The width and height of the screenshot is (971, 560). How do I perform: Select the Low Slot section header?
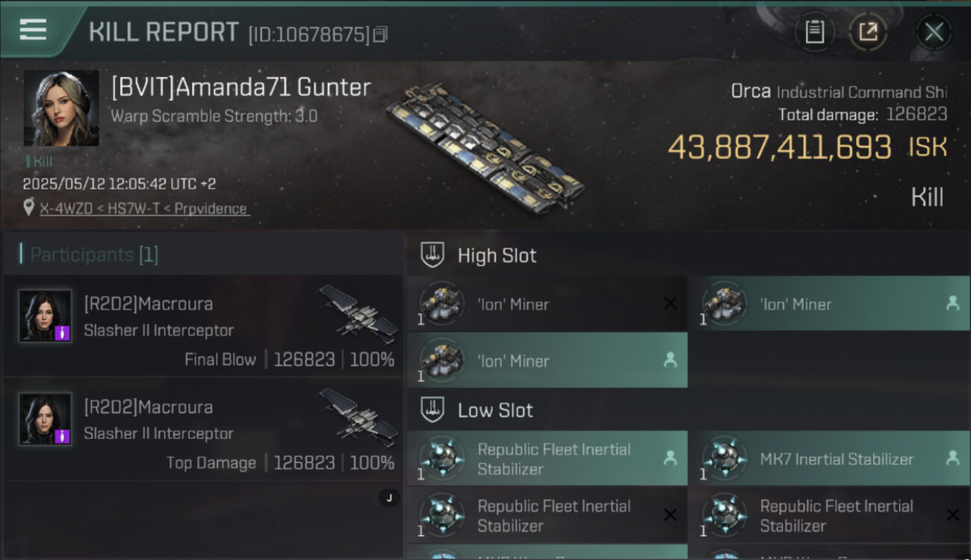495,410
